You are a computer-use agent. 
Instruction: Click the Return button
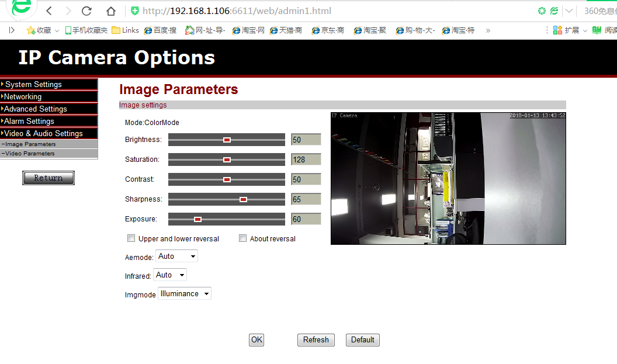[x=48, y=178]
